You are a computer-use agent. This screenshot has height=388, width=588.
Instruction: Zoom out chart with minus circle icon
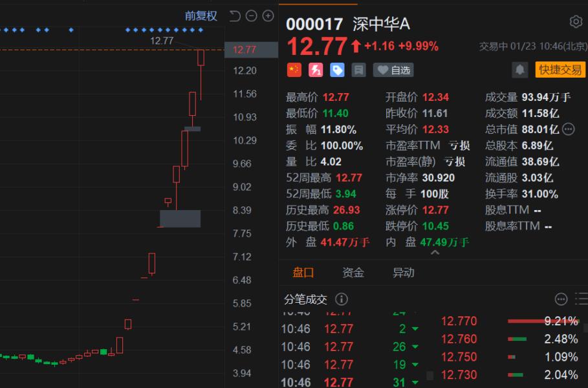[251, 16]
